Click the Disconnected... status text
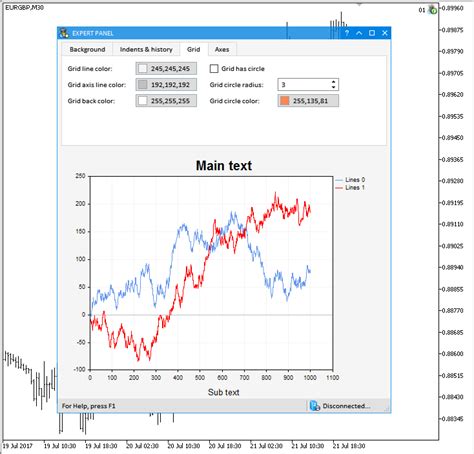This screenshot has height=454, width=474. (346, 406)
